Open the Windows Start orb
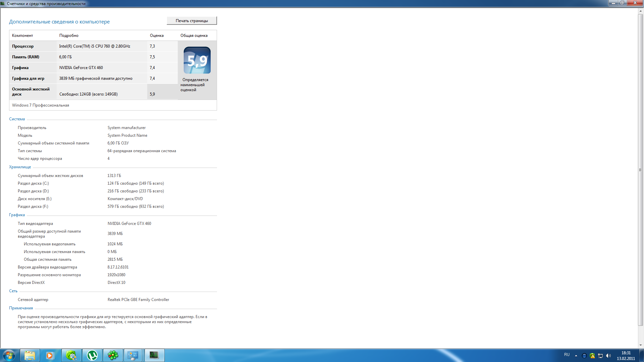The height and width of the screenshot is (362, 644). point(9,355)
